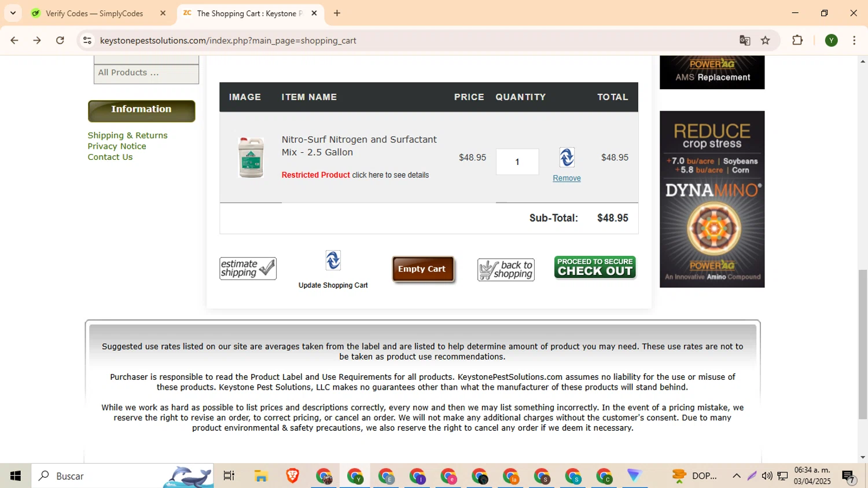This screenshot has width=868, height=488.
Task: Click the update quantity refresh icon in cart row
Action: 567,157
